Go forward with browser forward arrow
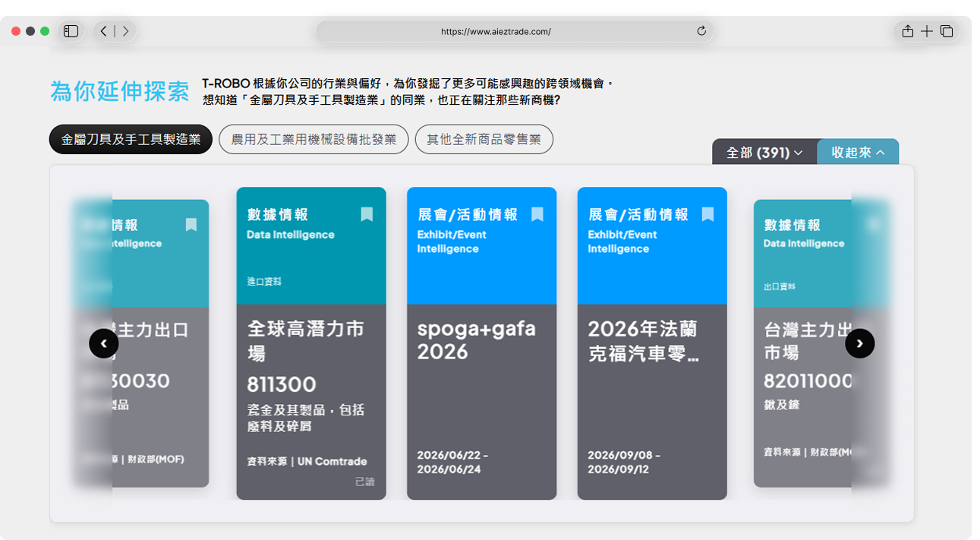 pyautogui.click(x=125, y=31)
